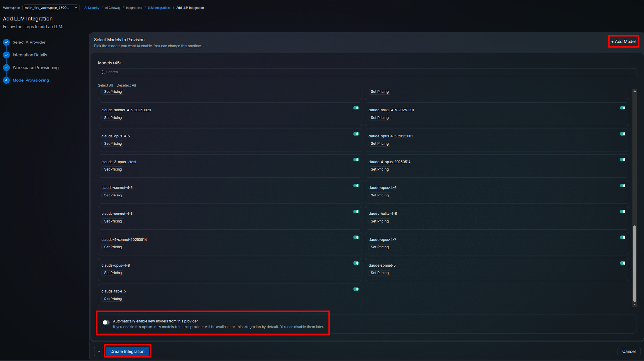Open the Workspace selector dropdown
The width and height of the screenshot is (644, 361).
pyautogui.click(x=51, y=8)
